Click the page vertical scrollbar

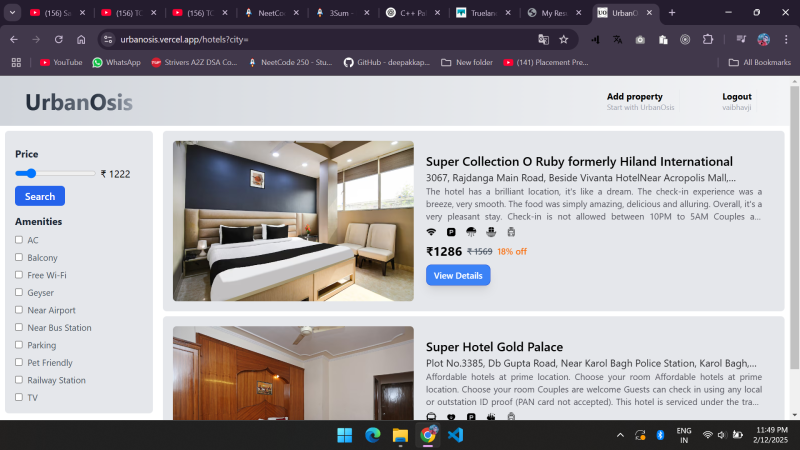(x=794, y=227)
